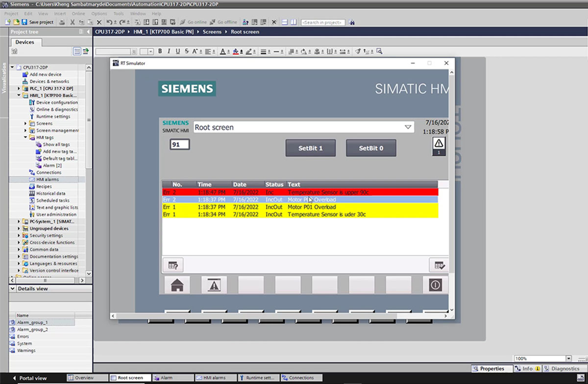Open Device configuration under HMI_1
This screenshot has width=588, height=384.
(x=57, y=102)
